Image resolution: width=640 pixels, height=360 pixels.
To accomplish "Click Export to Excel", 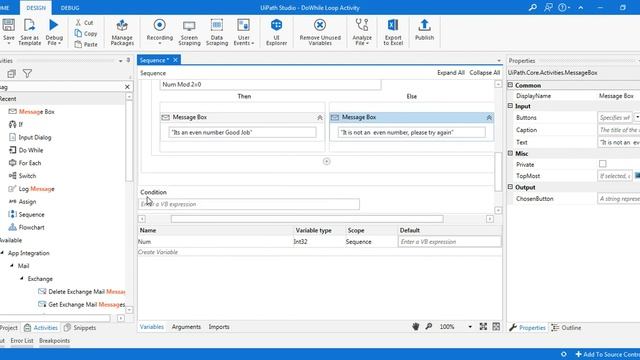I will coord(393,32).
